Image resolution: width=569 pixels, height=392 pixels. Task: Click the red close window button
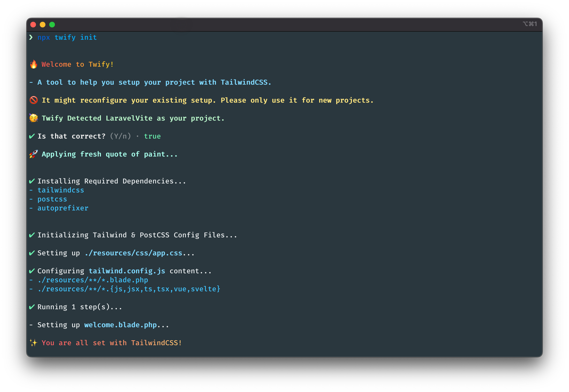coord(33,25)
